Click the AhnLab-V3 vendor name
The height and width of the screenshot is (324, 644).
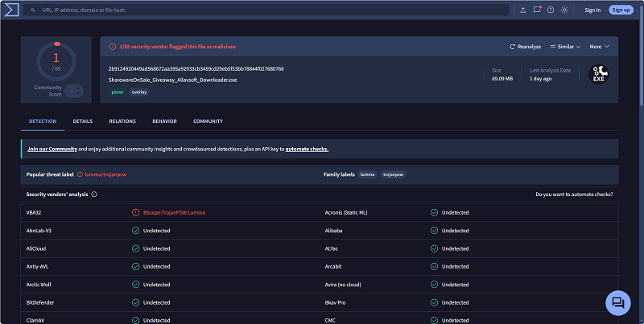click(x=39, y=231)
